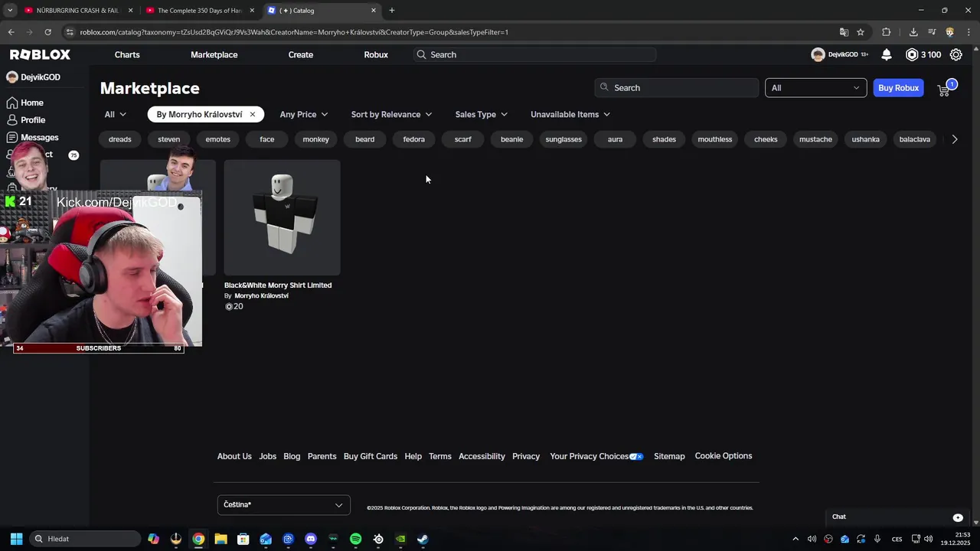The width and height of the screenshot is (980, 551).
Task: Open the Čeština language selector
Action: coord(283,505)
